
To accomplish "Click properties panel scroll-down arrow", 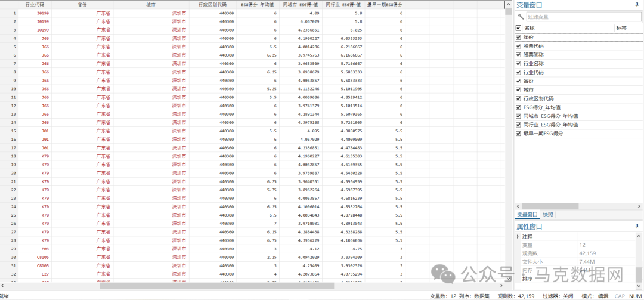I will pos(640,279).
